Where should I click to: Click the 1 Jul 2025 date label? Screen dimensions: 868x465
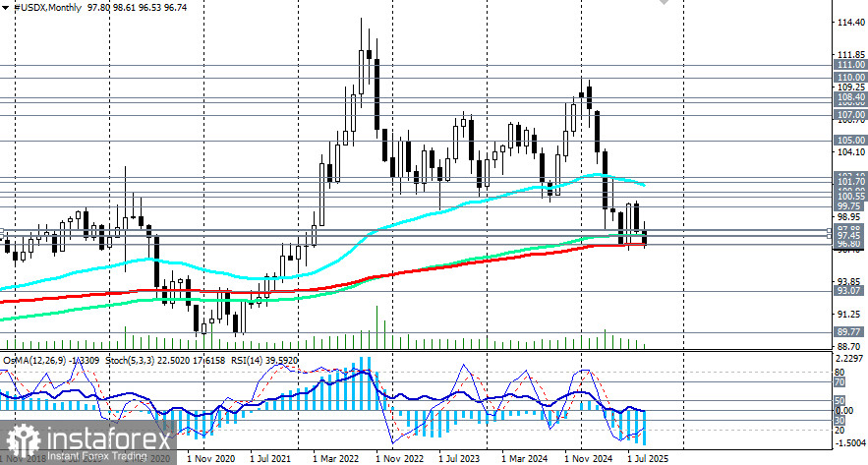[x=648, y=459]
